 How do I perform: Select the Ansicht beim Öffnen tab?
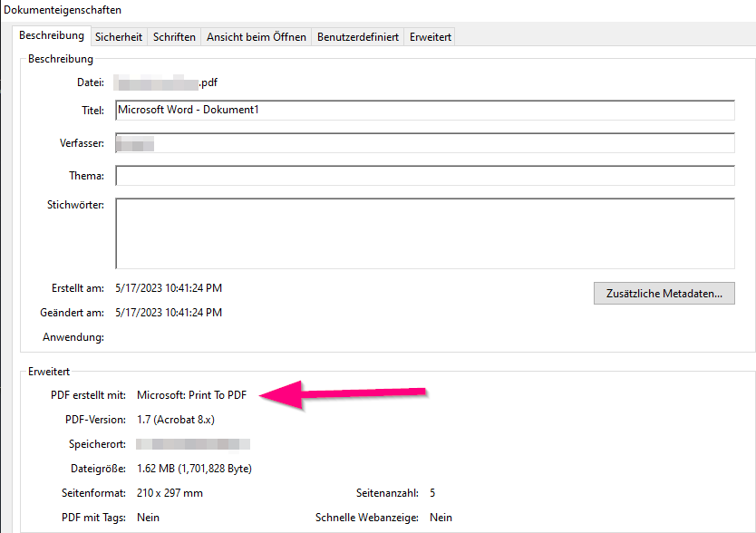pyautogui.click(x=256, y=37)
